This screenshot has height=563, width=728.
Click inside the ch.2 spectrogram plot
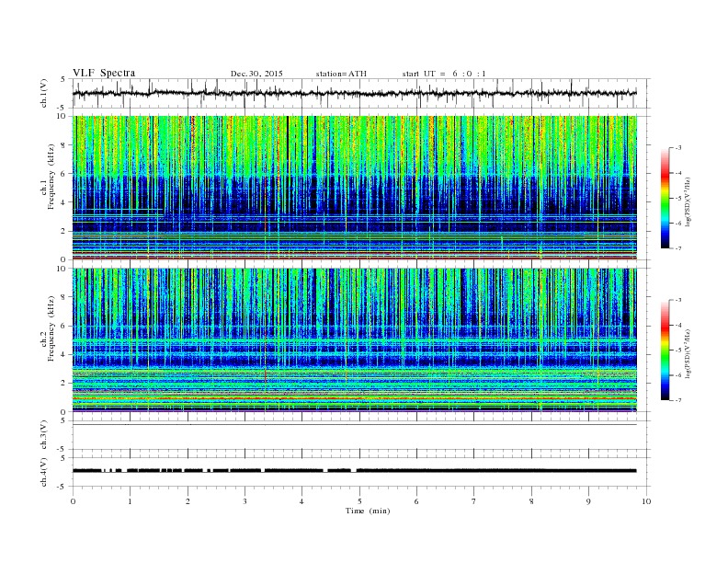coord(355,340)
